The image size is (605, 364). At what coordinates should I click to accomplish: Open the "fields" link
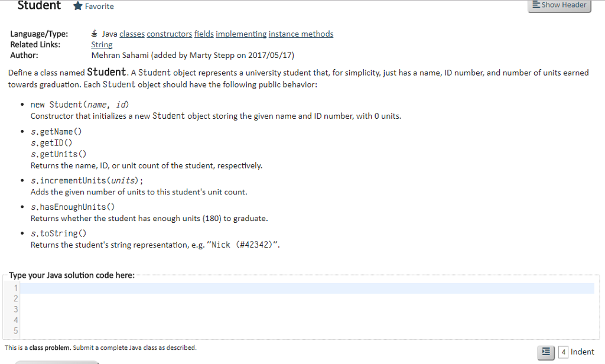pyautogui.click(x=204, y=34)
